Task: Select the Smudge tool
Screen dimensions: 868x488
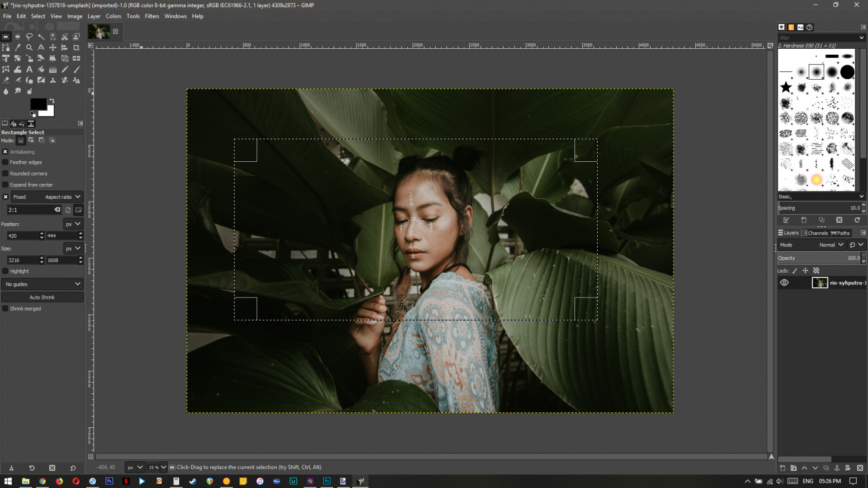Action: pyautogui.click(x=17, y=91)
